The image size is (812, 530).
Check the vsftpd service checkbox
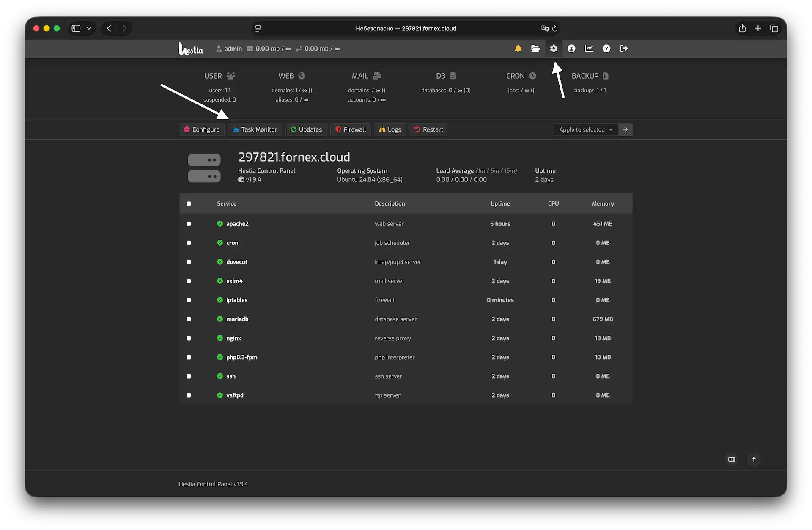pos(189,395)
